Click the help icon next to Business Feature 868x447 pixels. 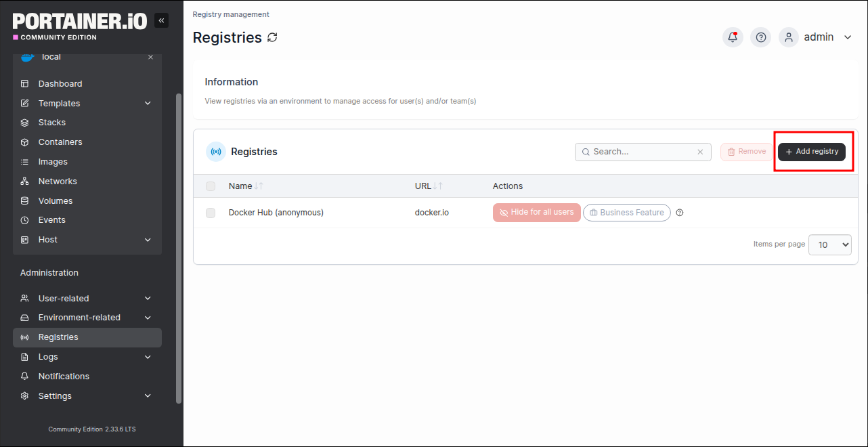[x=680, y=213]
